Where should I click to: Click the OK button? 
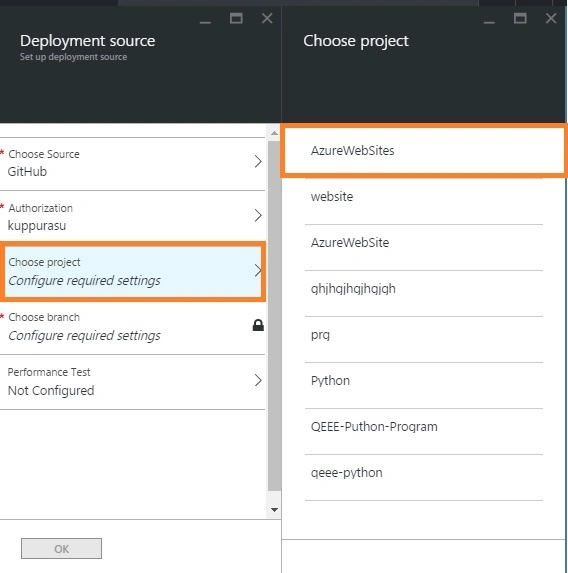pos(61,549)
